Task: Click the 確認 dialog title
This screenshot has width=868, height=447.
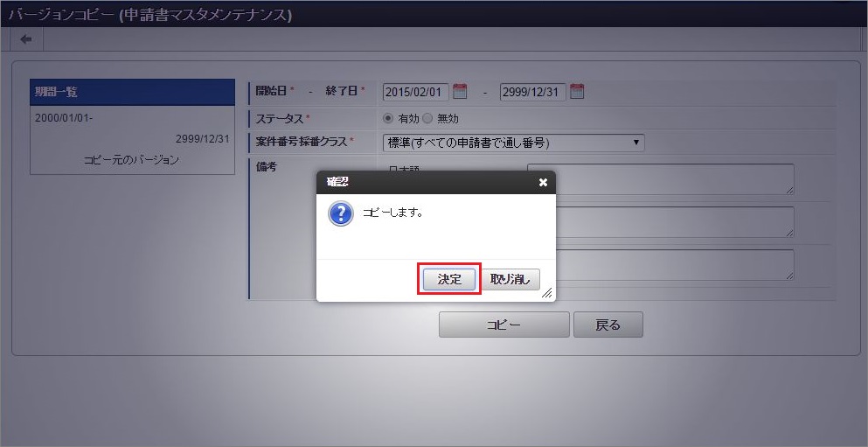Action: [x=337, y=182]
